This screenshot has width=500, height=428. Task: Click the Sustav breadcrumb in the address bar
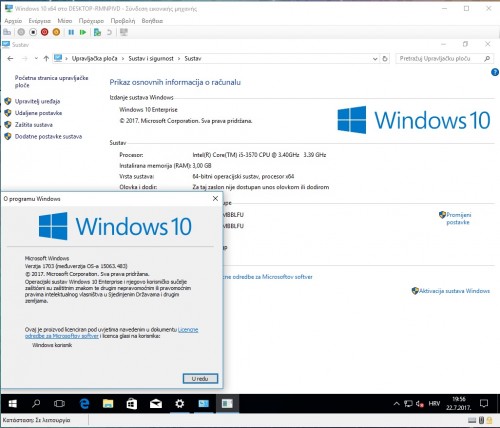tap(193, 59)
